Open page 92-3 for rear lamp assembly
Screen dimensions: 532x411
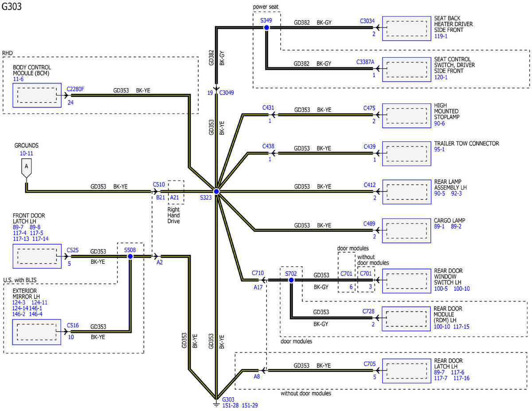pos(456,193)
